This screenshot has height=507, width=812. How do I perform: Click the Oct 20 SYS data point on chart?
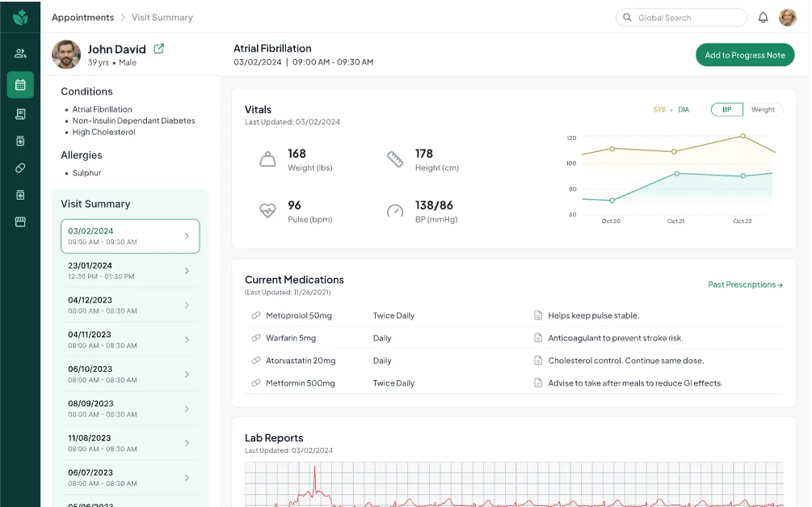click(x=612, y=149)
